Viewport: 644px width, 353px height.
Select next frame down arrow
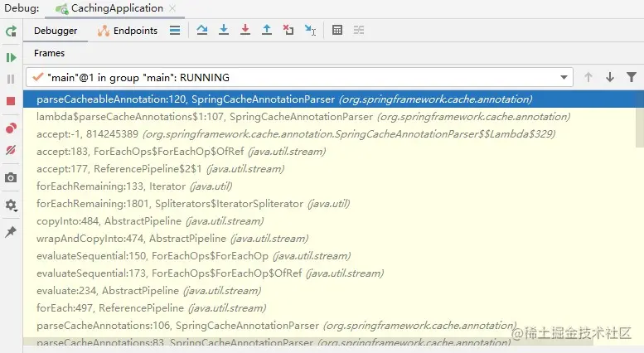pyautogui.click(x=610, y=77)
